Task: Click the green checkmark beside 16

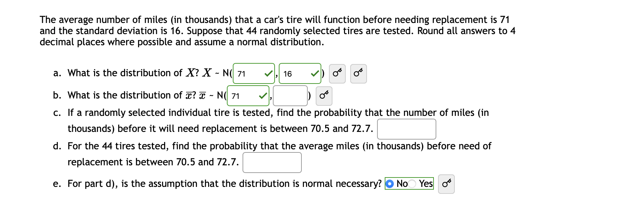Action: click(x=315, y=73)
